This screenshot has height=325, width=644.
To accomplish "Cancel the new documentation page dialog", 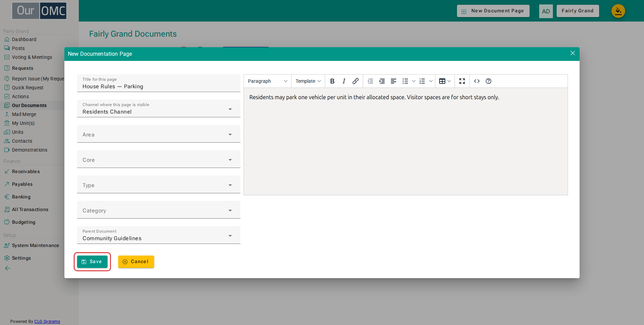I will [x=136, y=262].
